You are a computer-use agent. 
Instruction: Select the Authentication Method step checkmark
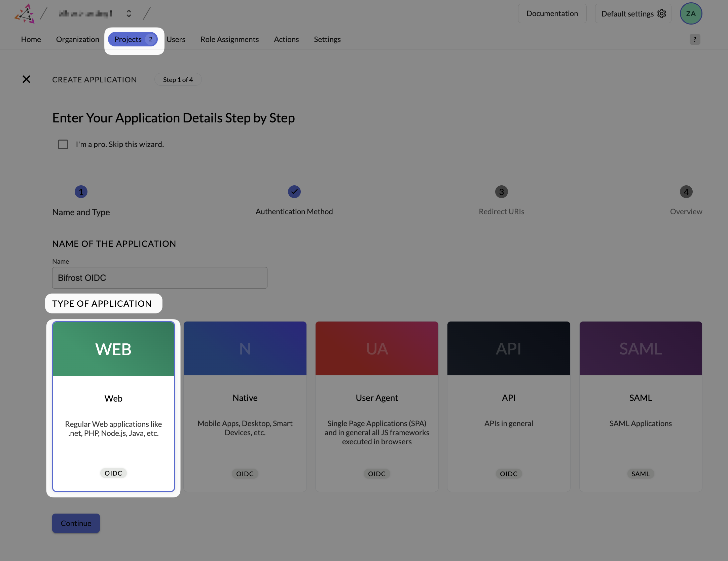pos(294,192)
